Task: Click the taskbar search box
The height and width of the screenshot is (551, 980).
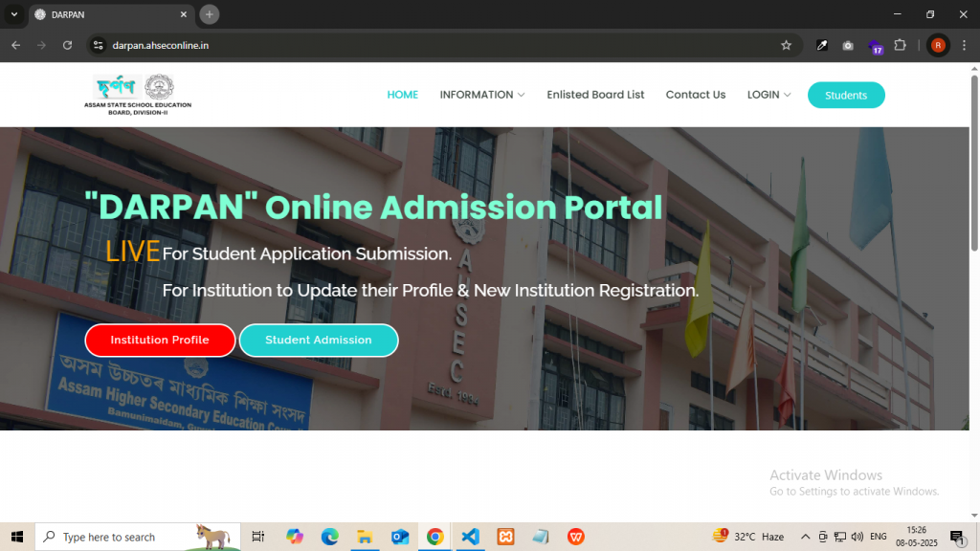Action: [138, 537]
